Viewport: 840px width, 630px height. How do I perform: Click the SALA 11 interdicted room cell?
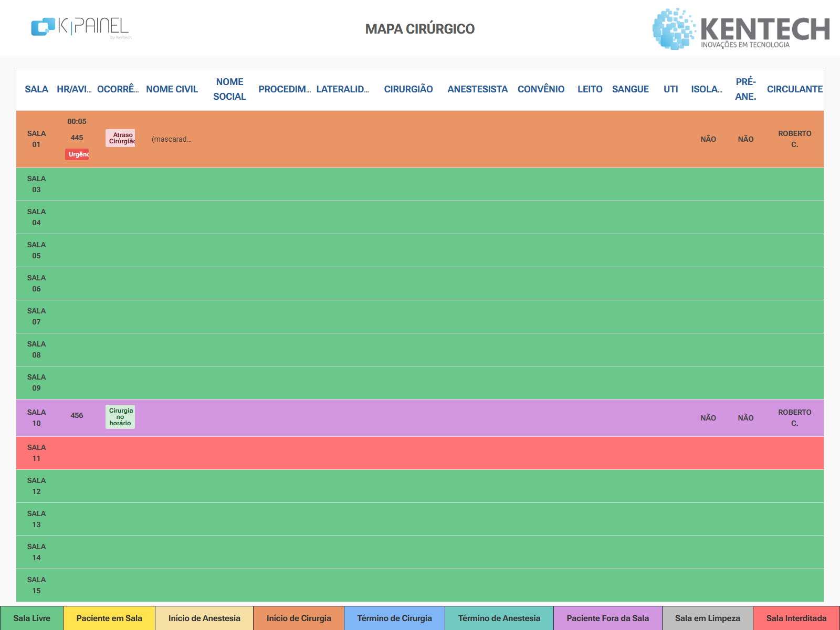tap(36, 453)
